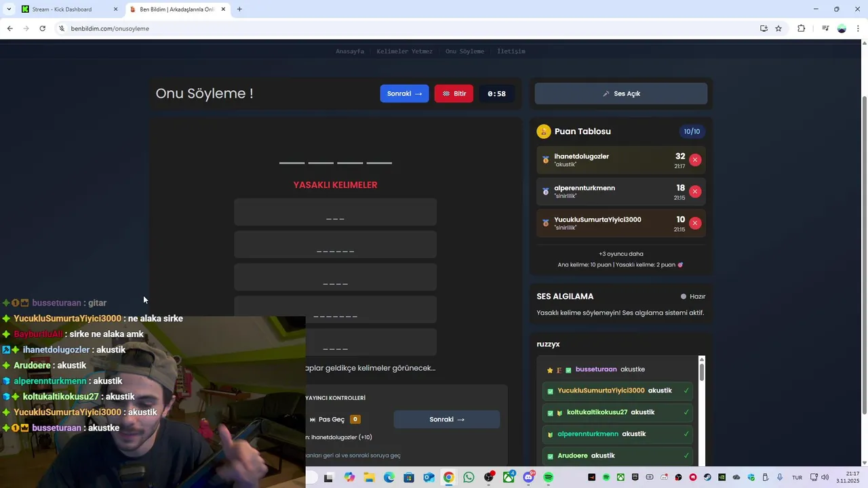Open Xbox app from the taskbar
868x488 pixels.
509,478
